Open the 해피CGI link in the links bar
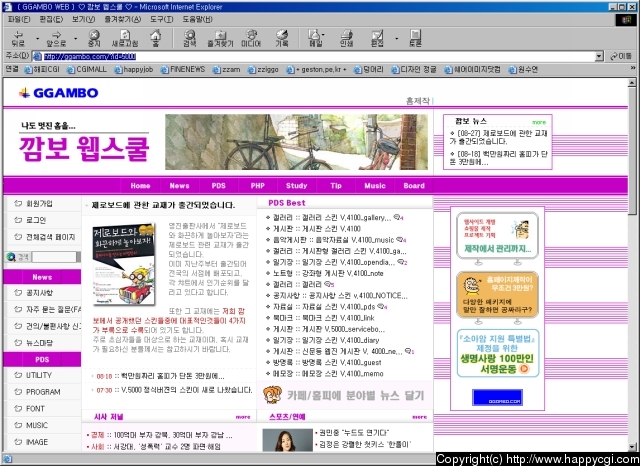This screenshot has width=640, height=466. [x=42, y=70]
